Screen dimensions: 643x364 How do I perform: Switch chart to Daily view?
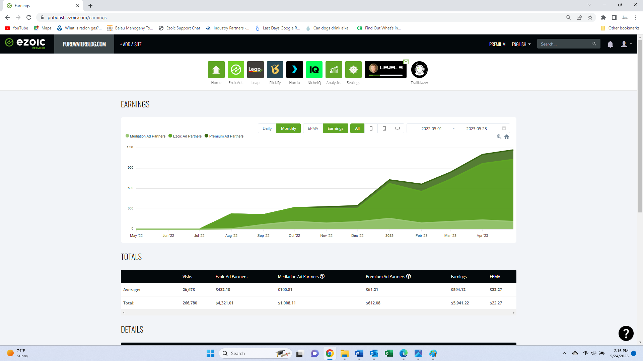point(267,128)
